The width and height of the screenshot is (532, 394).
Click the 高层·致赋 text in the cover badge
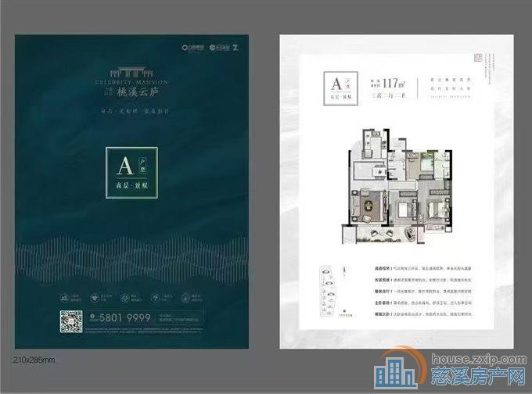[131, 185]
